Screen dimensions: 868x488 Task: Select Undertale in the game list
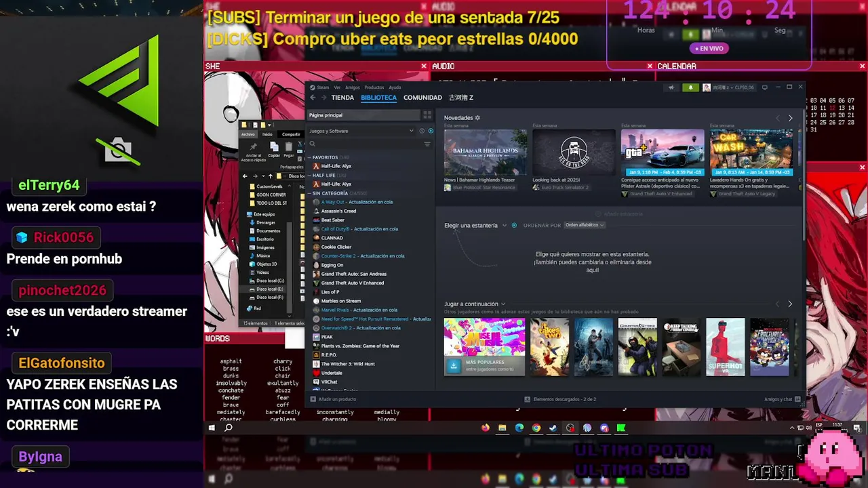pyautogui.click(x=327, y=373)
